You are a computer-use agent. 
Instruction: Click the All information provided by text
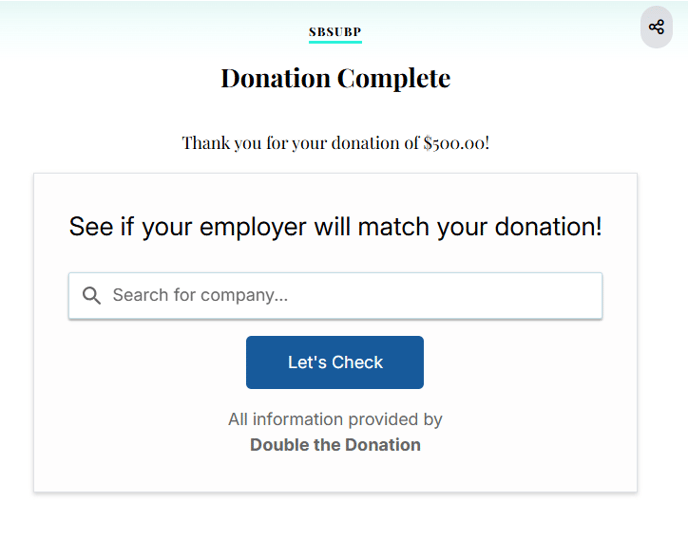(335, 420)
